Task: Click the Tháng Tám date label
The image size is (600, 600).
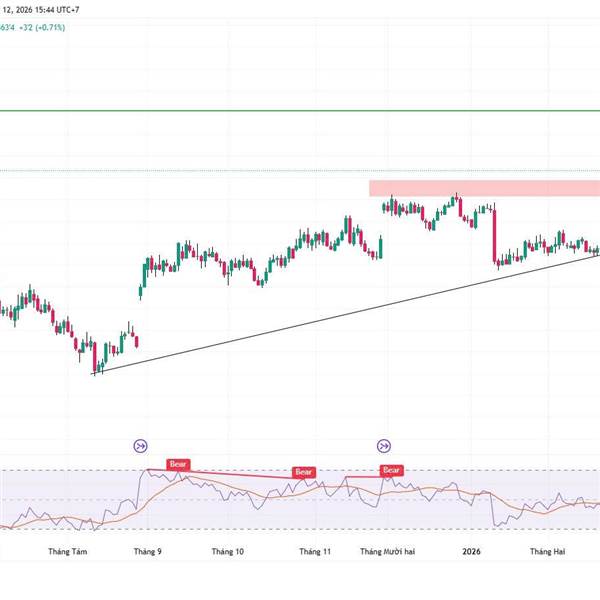Action: [68, 551]
